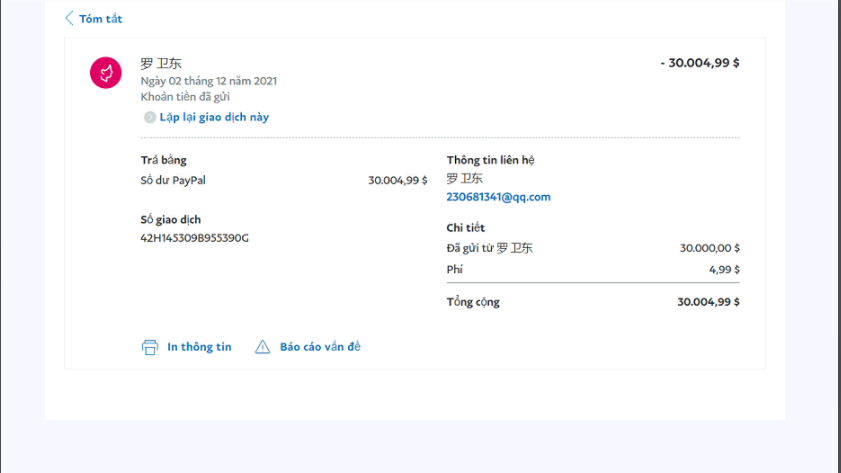
Task: Click the printer icon
Action: pos(150,347)
